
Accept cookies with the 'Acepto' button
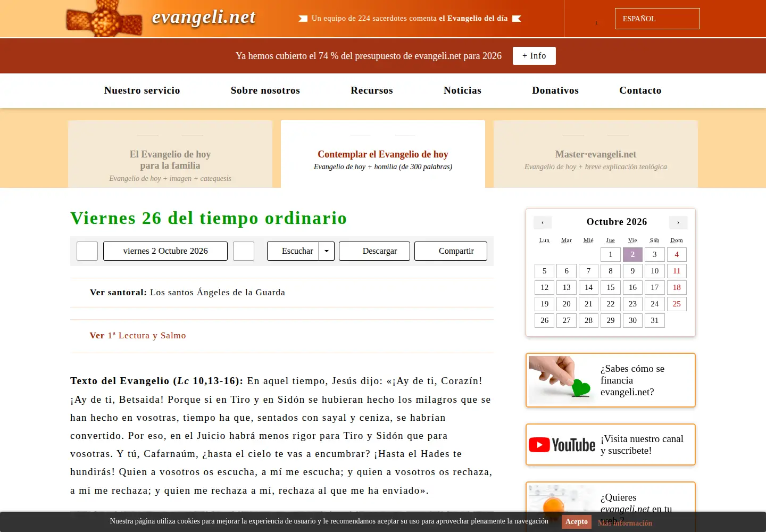tap(577, 522)
